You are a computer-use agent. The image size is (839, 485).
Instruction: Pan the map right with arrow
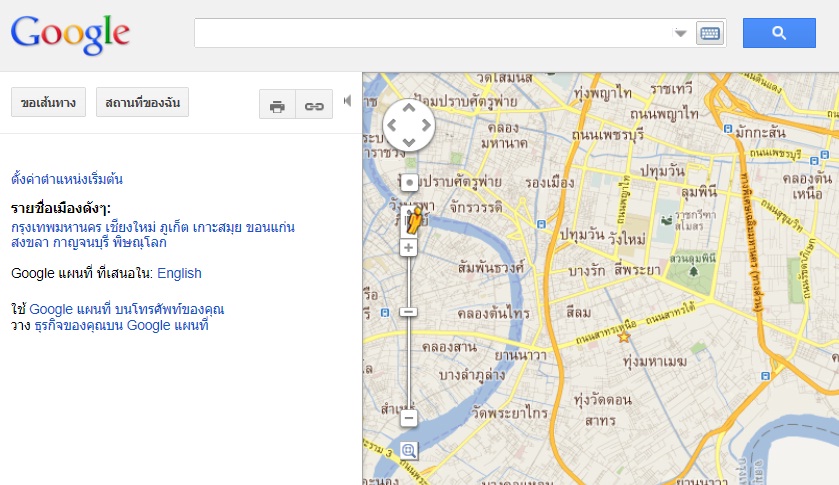click(x=426, y=125)
